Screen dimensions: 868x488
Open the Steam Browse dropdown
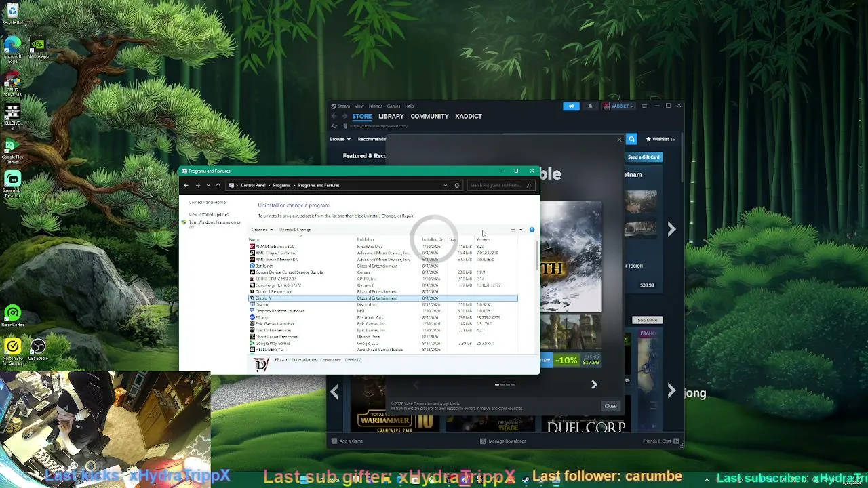click(340, 139)
